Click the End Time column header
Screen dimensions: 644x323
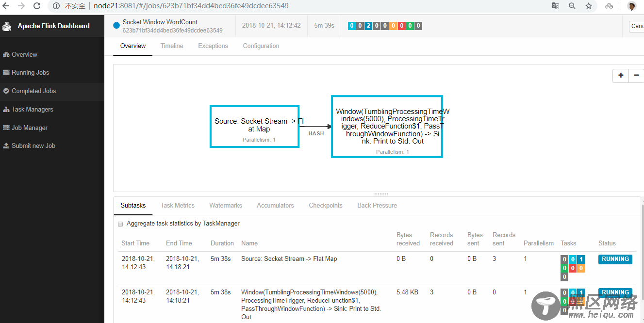[x=179, y=243]
